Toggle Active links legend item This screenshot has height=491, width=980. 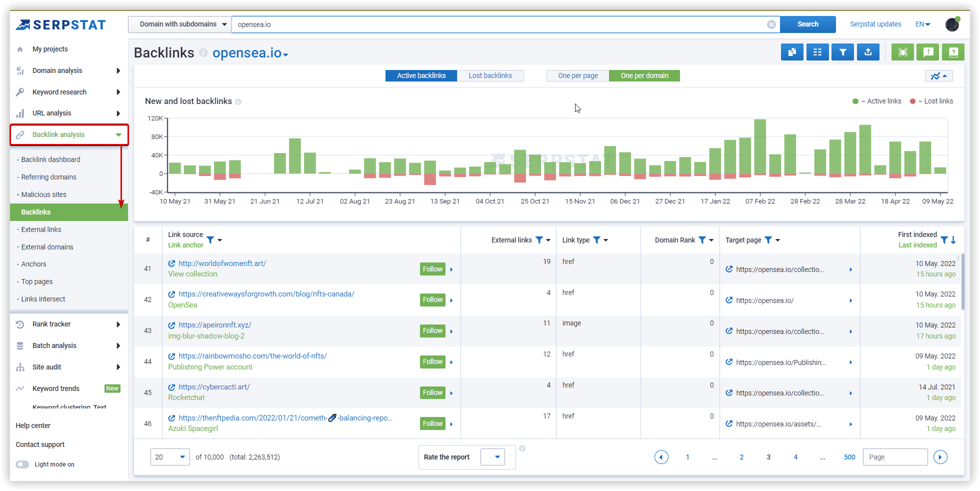click(877, 101)
